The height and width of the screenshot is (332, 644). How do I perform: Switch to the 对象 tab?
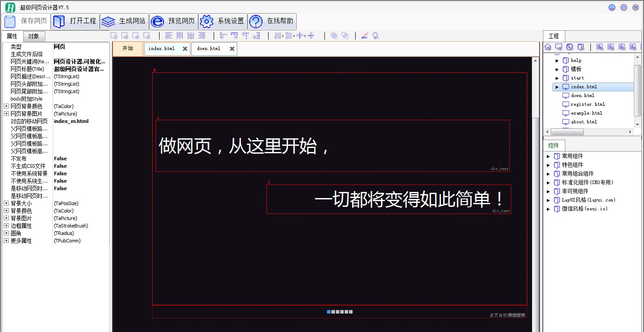tap(34, 36)
